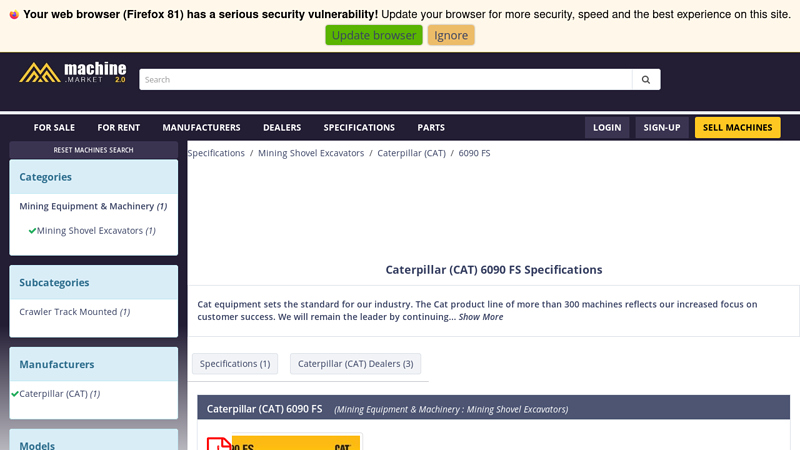
Task: Click RESET MACHINES SEARCH
Action: 93,150
